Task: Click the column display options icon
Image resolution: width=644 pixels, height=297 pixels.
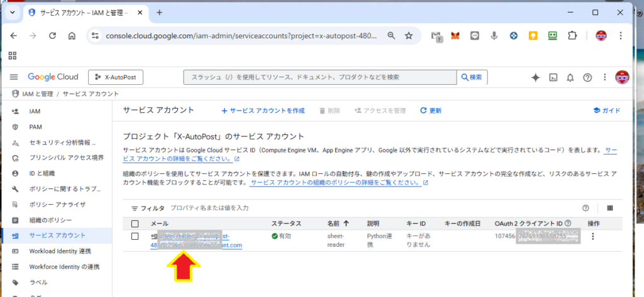Action: tap(609, 208)
